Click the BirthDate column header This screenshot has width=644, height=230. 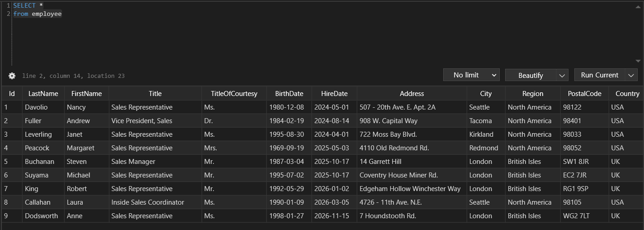289,94
